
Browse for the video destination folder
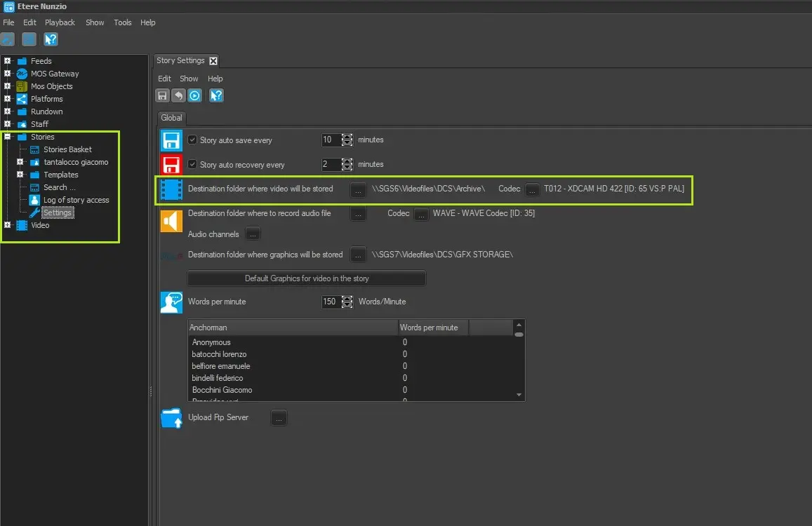pyautogui.click(x=358, y=189)
